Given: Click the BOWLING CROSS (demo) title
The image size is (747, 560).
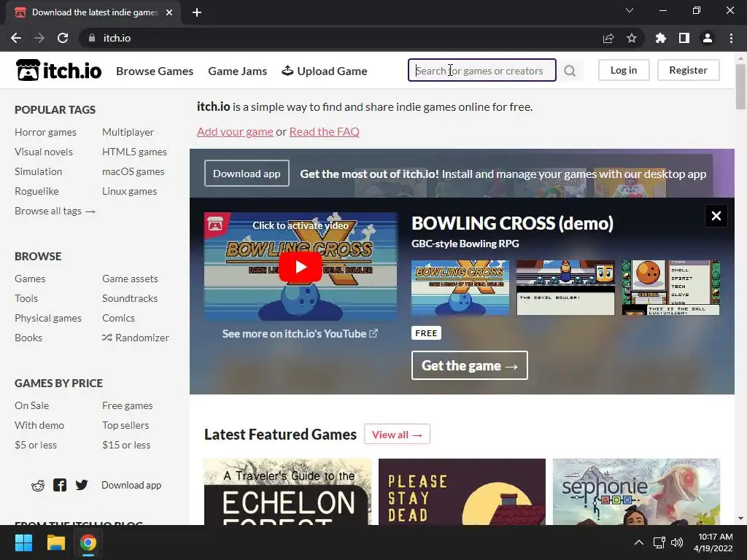Looking at the screenshot, I should [x=512, y=223].
